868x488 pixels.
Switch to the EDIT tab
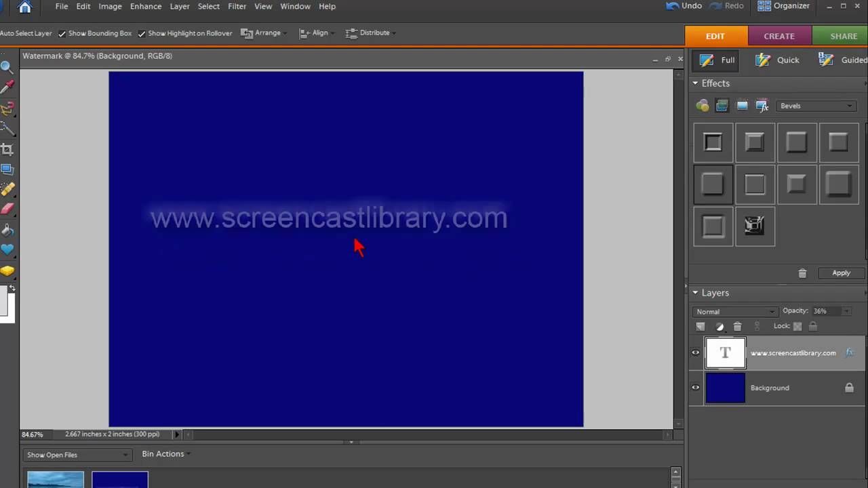click(715, 36)
